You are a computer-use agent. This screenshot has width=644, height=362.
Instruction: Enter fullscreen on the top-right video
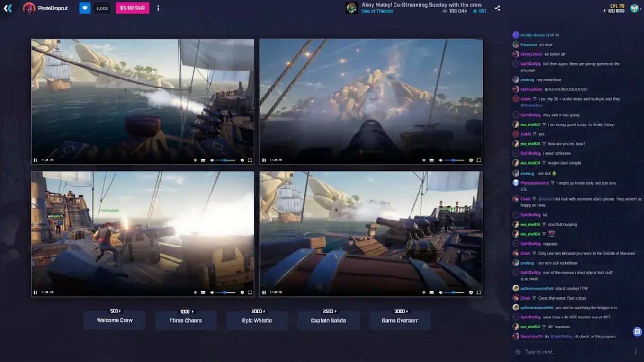click(x=479, y=160)
